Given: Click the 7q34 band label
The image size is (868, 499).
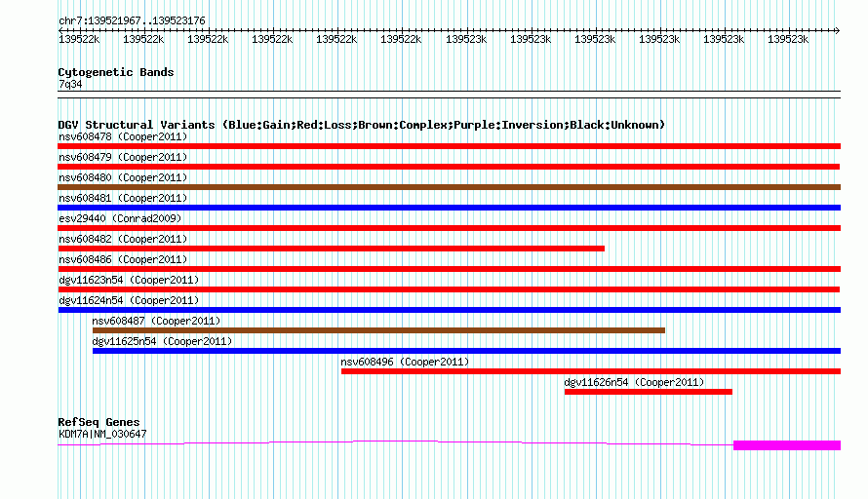Looking at the screenshot, I should point(70,84).
